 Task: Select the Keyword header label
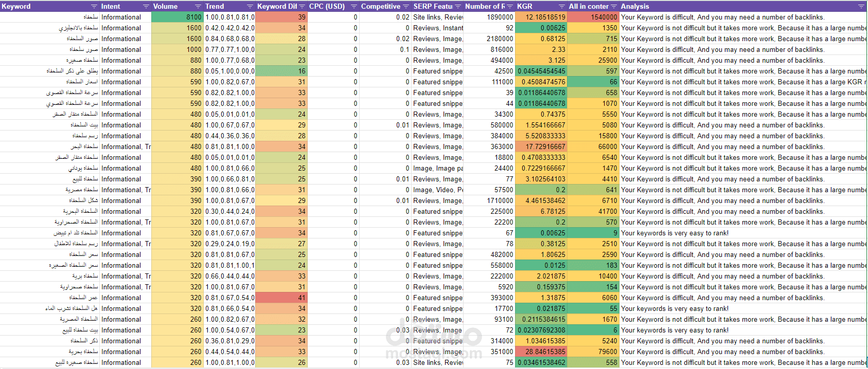[16, 6]
